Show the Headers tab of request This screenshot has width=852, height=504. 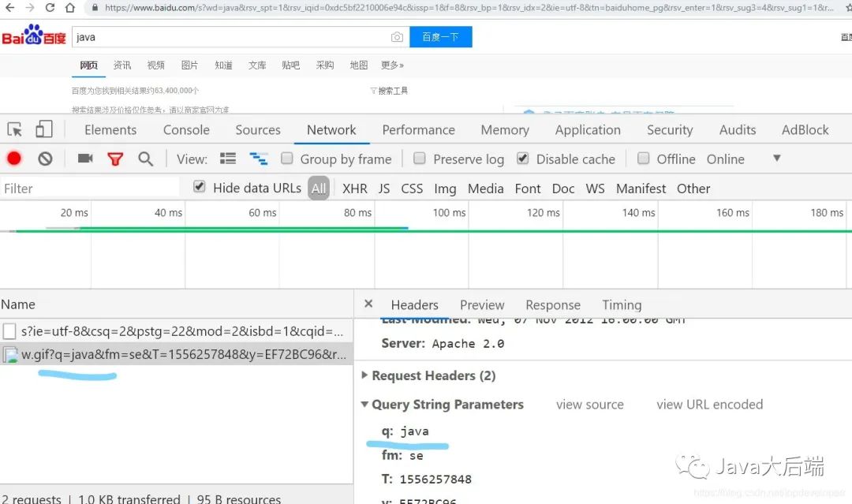[x=415, y=304]
